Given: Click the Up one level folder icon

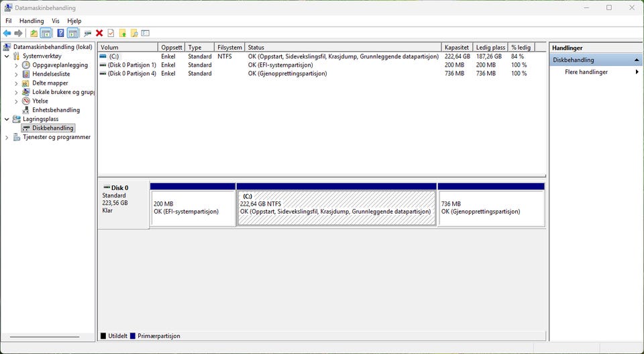Looking at the screenshot, I should pyautogui.click(x=34, y=34).
